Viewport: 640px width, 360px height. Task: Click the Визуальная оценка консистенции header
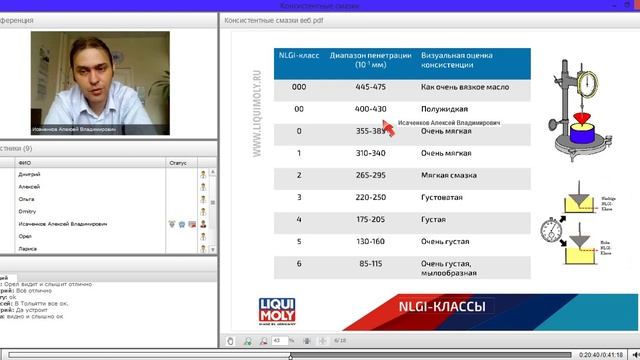click(x=457, y=60)
